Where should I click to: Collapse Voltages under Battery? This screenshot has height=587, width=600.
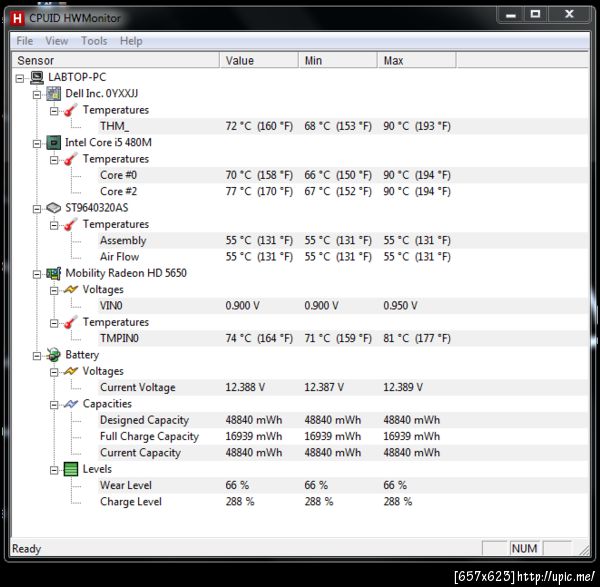click(x=54, y=372)
